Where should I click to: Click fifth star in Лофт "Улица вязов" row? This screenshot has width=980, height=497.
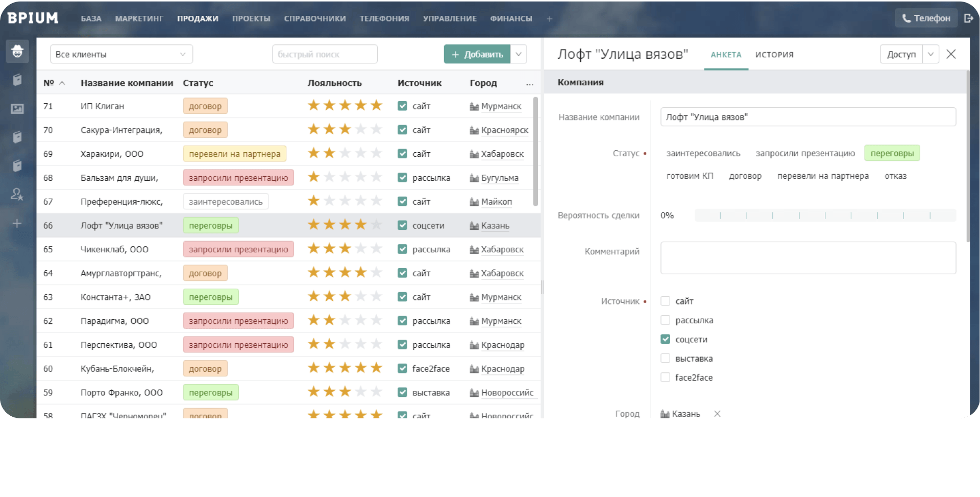pos(376,224)
